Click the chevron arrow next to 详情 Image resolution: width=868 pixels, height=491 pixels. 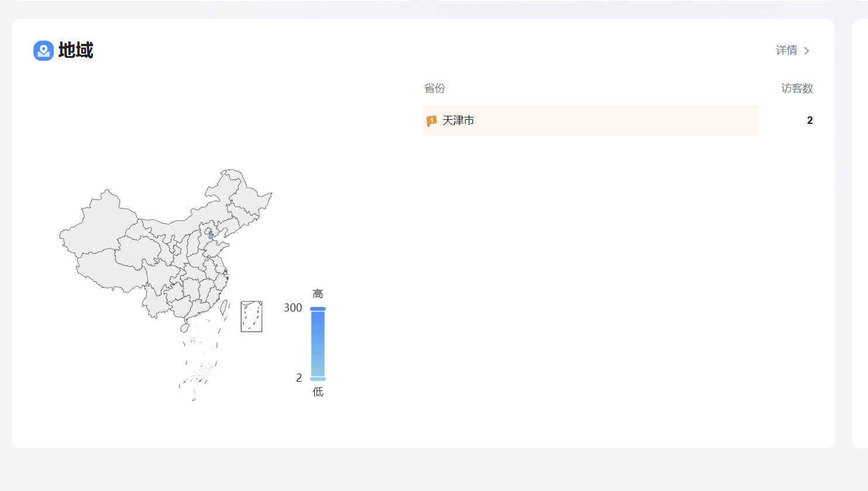click(x=807, y=51)
